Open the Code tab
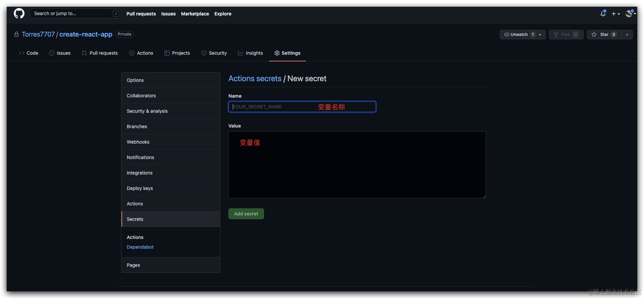Screen dimensions: 644x298 pyautogui.click(x=29, y=53)
